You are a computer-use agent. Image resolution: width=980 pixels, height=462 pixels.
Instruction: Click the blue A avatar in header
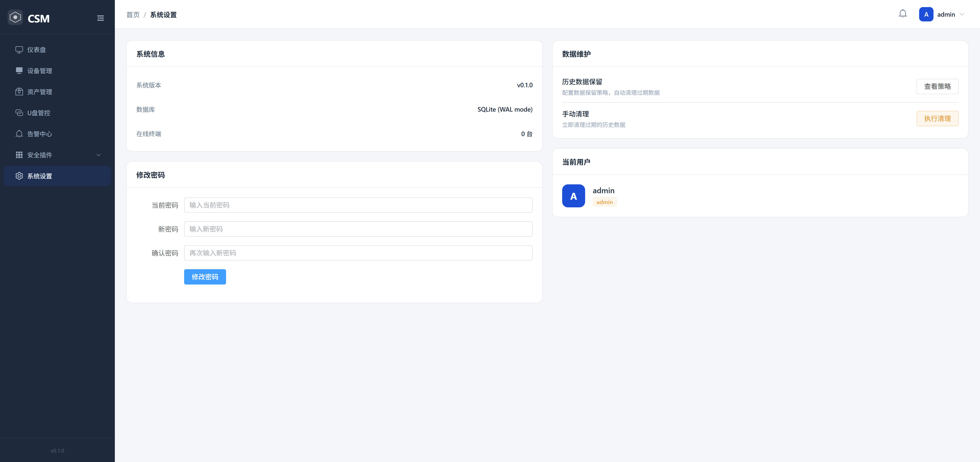[x=926, y=15]
